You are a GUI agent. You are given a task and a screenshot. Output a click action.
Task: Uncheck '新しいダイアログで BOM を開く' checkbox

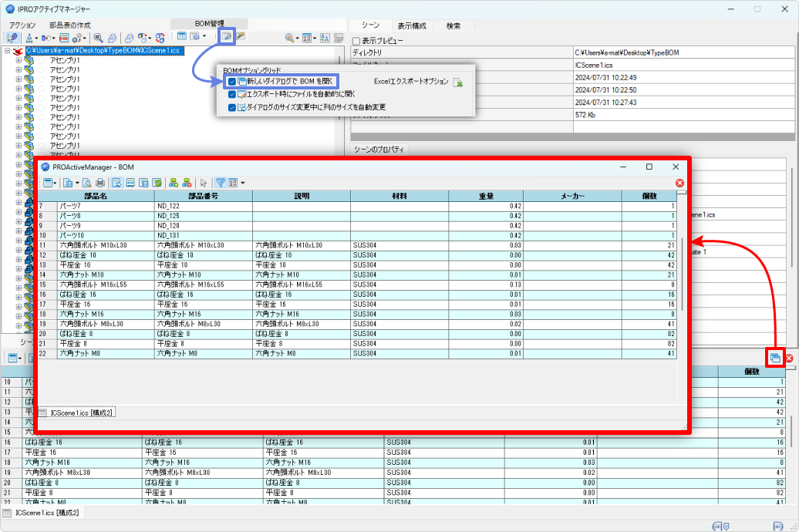(232, 81)
